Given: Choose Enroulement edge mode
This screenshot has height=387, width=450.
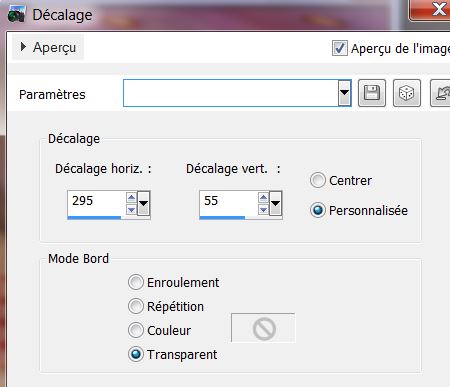Looking at the screenshot, I should point(136,282).
